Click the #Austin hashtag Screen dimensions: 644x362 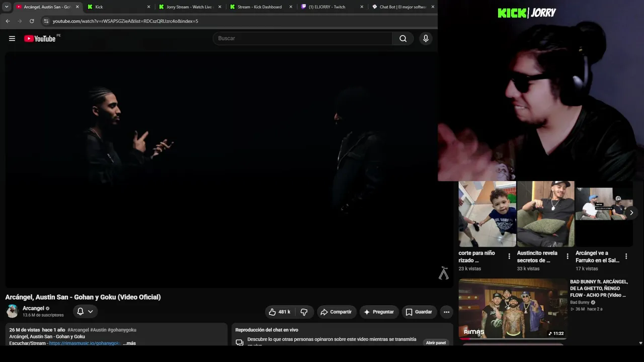(98, 330)
